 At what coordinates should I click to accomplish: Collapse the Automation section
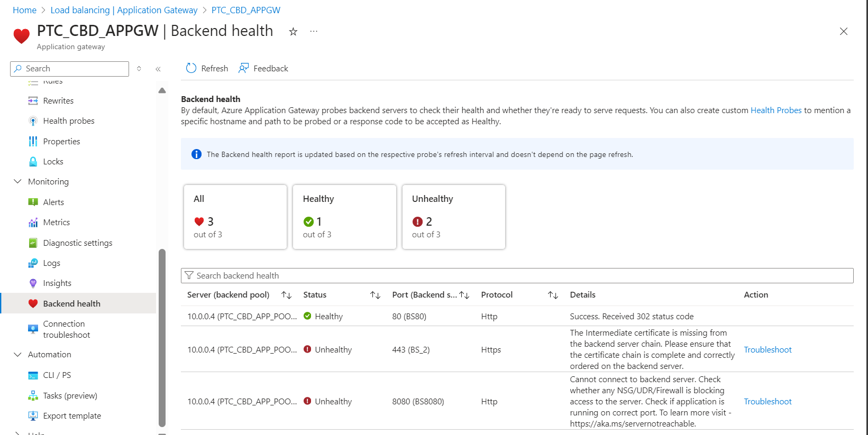[x=17, y=354]
